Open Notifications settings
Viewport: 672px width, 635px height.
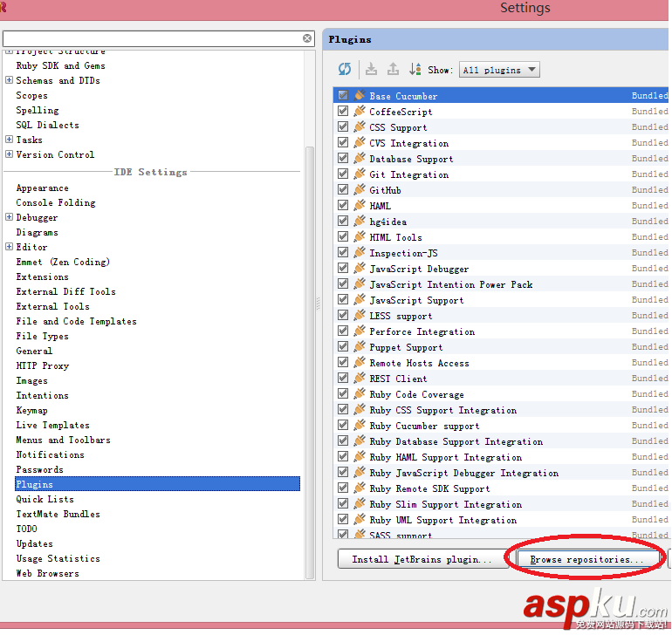tap(50, 454)
